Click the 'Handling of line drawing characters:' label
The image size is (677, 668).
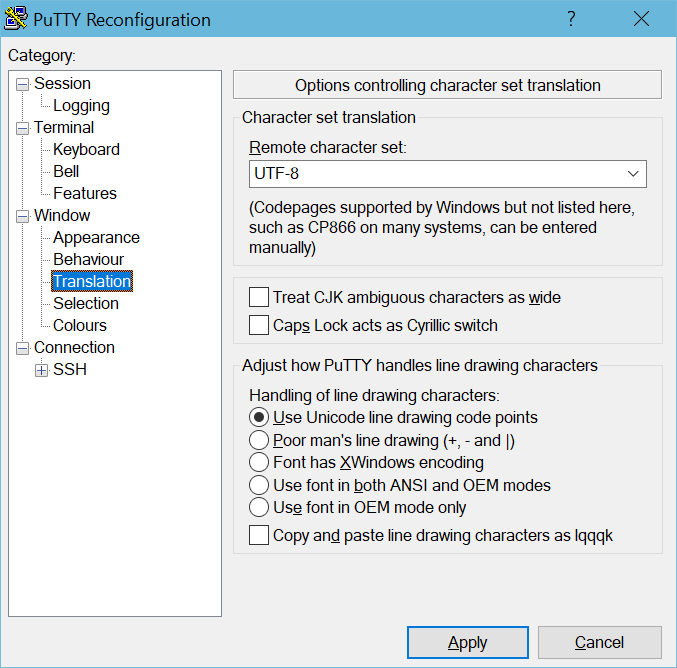374,396
